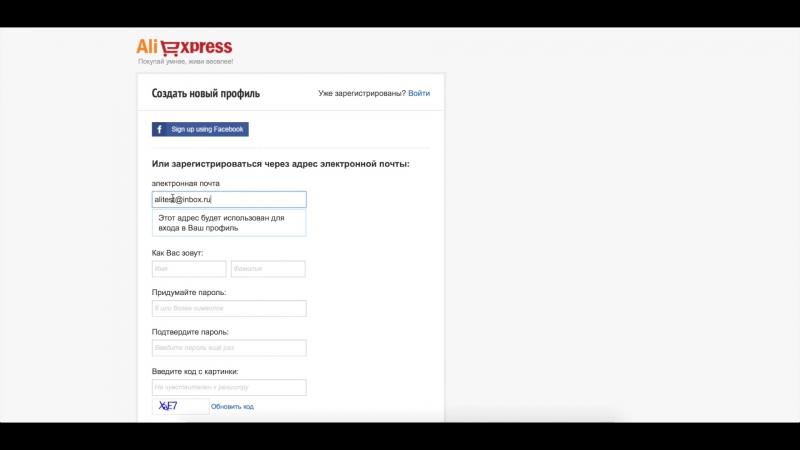Click the 'Уже зарегистрированы?' text
This screenshot has height=450, width=800.
[x=362, y=93]
